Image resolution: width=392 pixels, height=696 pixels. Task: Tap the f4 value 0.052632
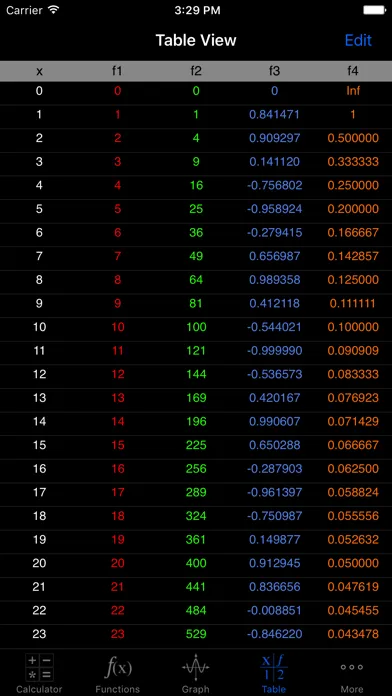[x=353, y=540]
